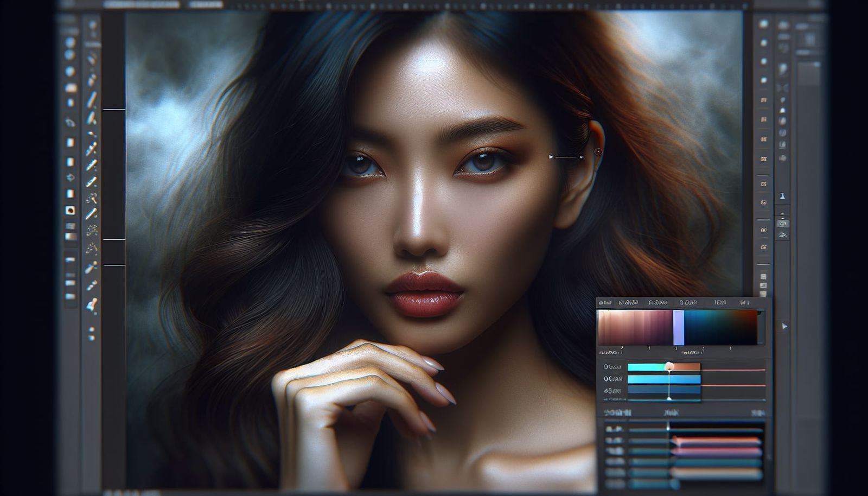Click the white playhead marker atop the lower timeline
The image size is (868, 496).
click(668, 427)
